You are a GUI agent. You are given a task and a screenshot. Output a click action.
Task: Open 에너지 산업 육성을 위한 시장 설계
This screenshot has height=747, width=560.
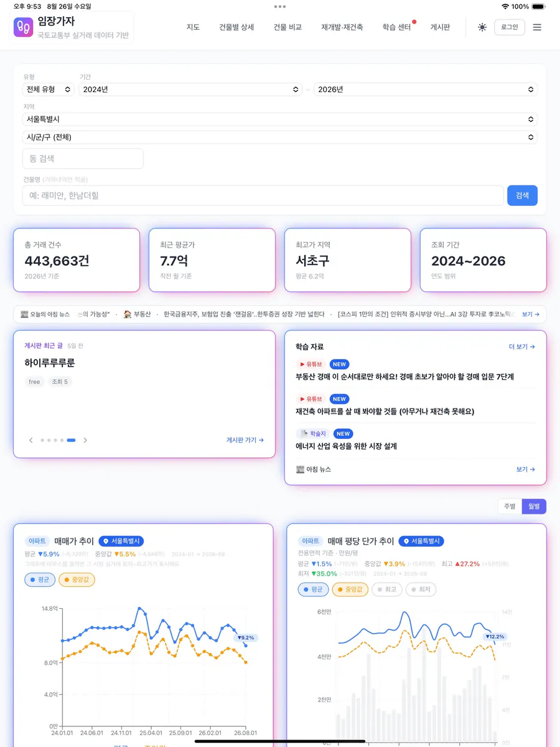click(x=346, y=446)
